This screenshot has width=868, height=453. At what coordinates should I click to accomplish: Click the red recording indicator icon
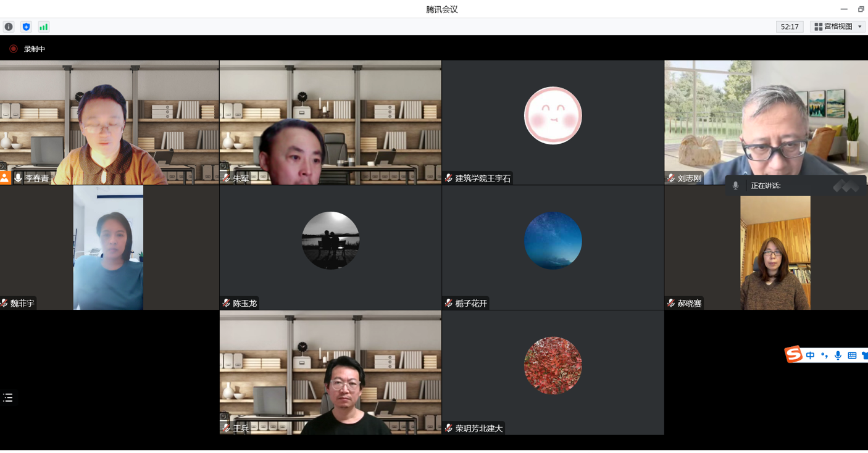click(x=13, y=49)
